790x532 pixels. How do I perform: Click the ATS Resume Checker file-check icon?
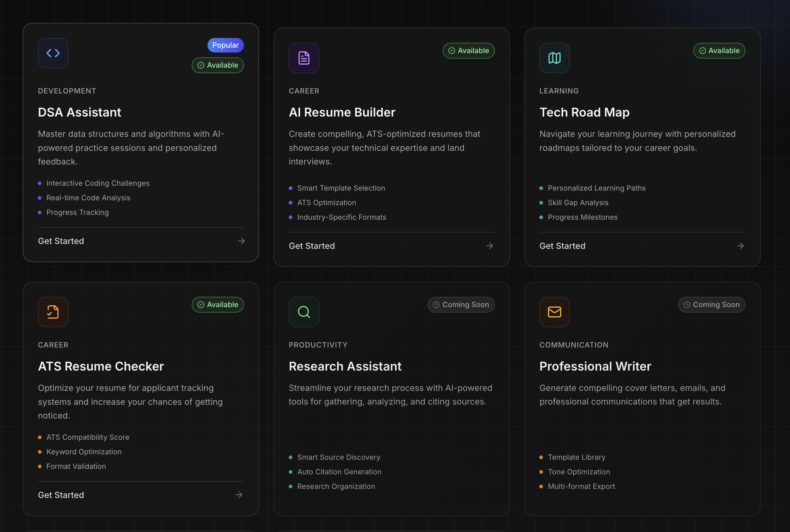pos(53,312)
